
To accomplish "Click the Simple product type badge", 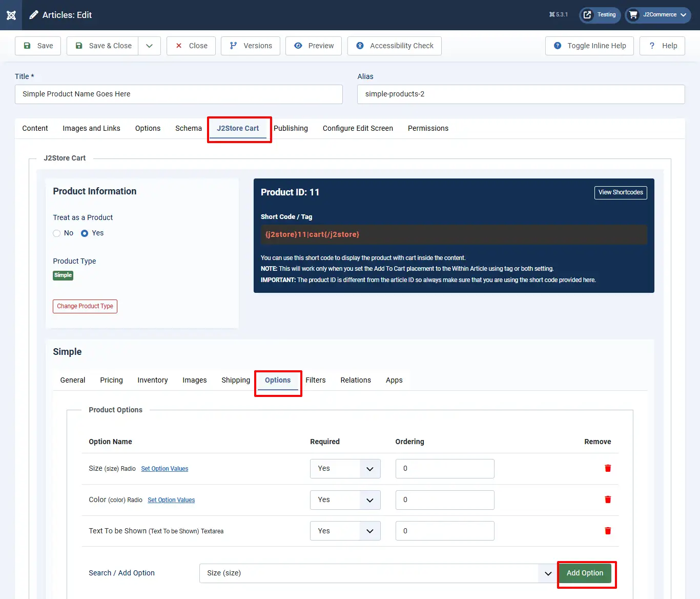I will (x=63, y=275).
